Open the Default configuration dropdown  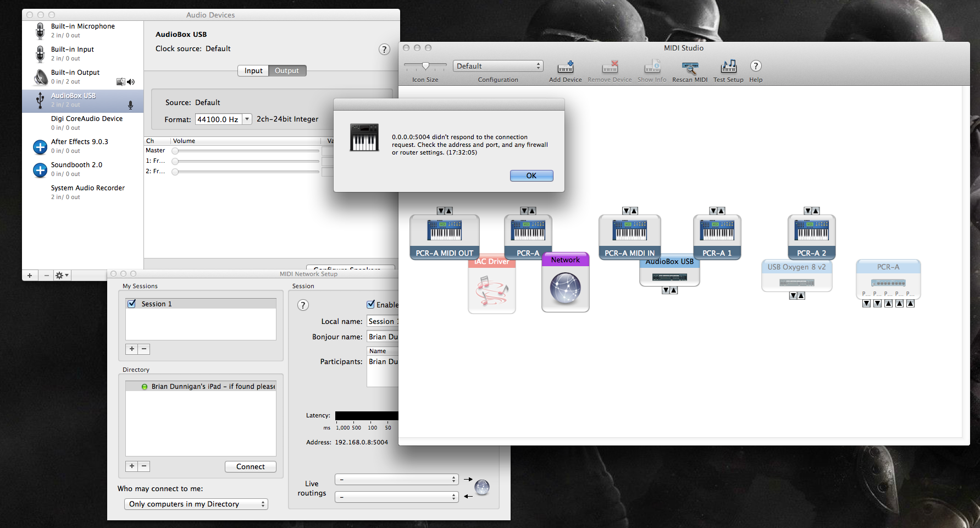pos(498,66)
